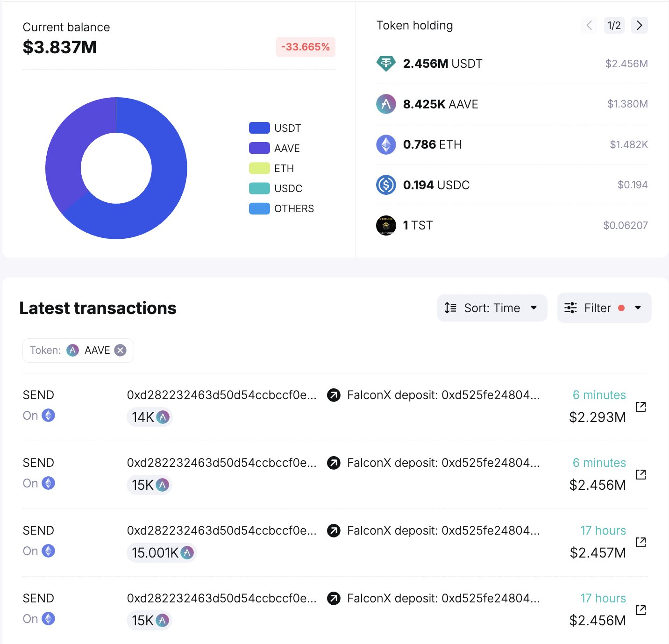Click the TST token icon
The width and height of the screenshot is (669, 644).
tap(386, 225)
